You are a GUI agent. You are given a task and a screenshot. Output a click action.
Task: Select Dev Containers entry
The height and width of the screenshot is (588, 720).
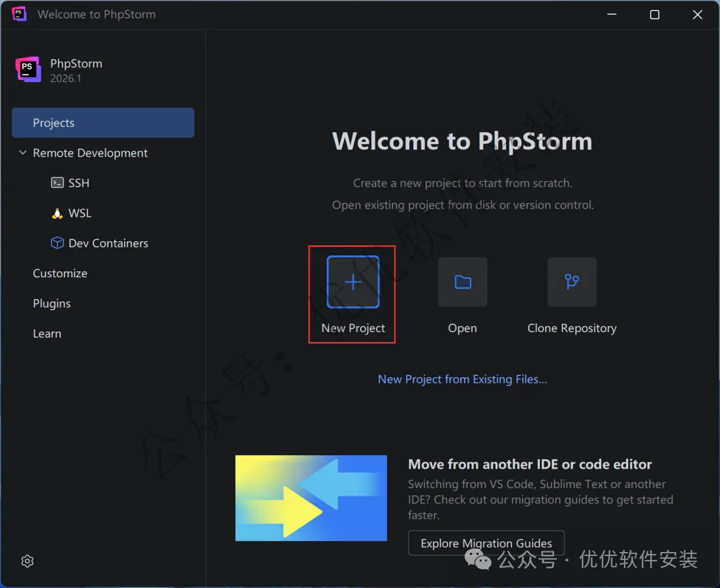point(109,243)
